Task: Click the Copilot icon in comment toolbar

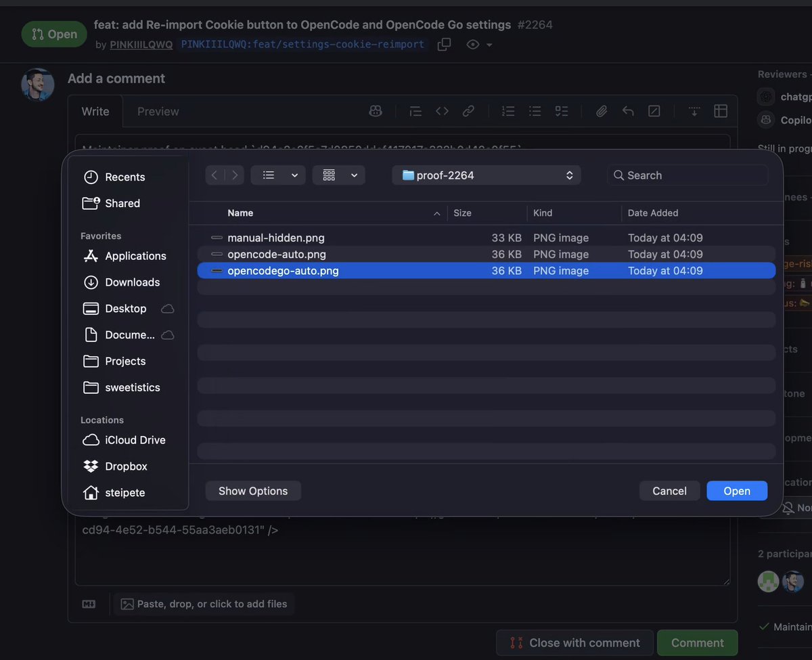Action: [x=376, y=111]
